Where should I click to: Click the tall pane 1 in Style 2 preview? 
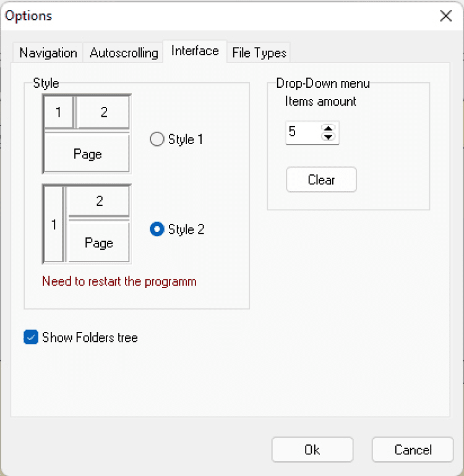54,225
